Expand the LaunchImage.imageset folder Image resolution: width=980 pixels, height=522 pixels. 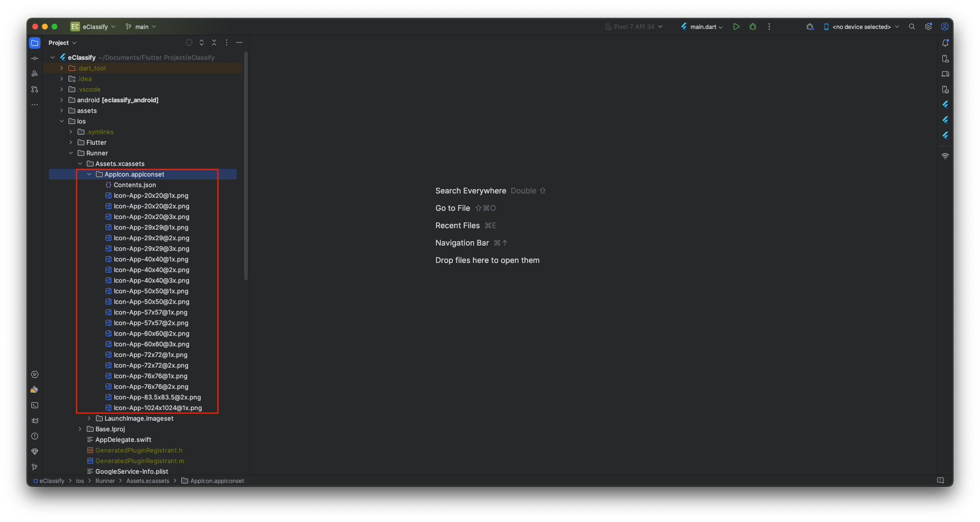pyautogui.click(x=89, y=418)
